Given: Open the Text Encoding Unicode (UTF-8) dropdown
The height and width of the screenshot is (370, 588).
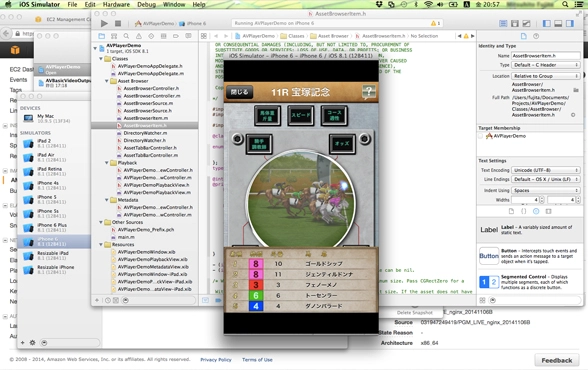Looking at the screenshot, I should (x=546, y=170).
